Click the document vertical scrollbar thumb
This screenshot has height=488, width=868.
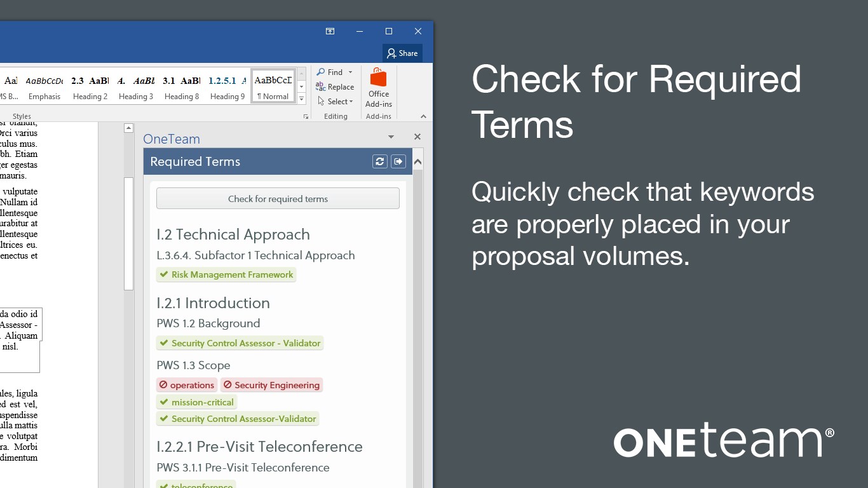click(x=128, y=234)
